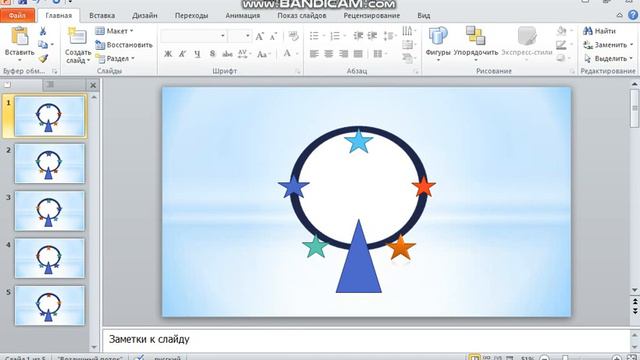Open the Выделить select dropdown
Viewport: 640px width, 360px height.
[608, 58]
